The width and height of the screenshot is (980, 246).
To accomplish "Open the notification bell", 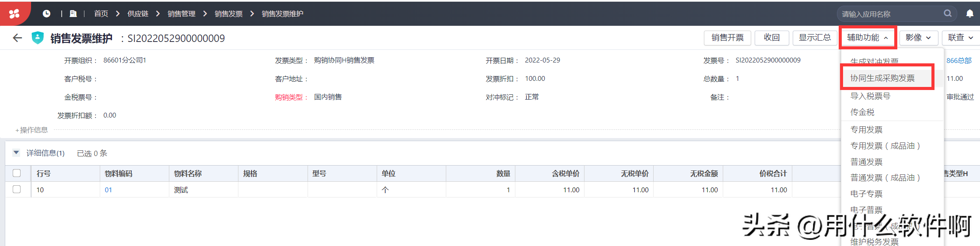I will [969, 14].
